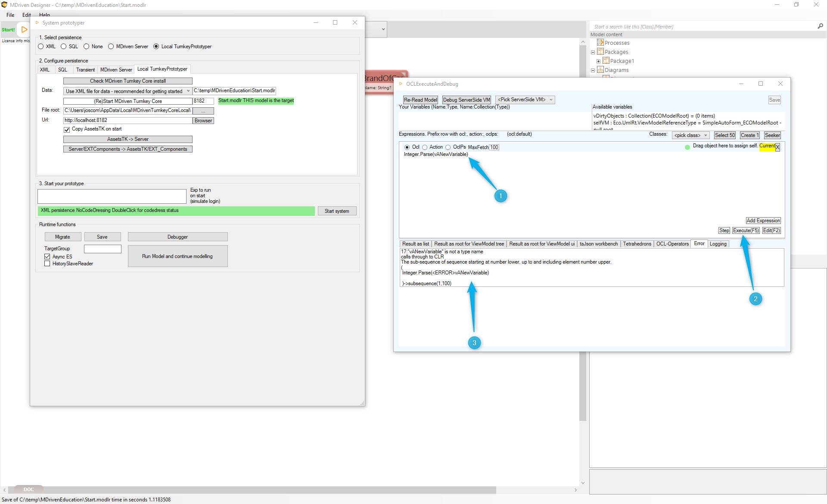Image resolution: width=827 pixels, height=504 pixels.
Task: Switch to the OCL-Operators tab
Action: [x=672, y=244]
